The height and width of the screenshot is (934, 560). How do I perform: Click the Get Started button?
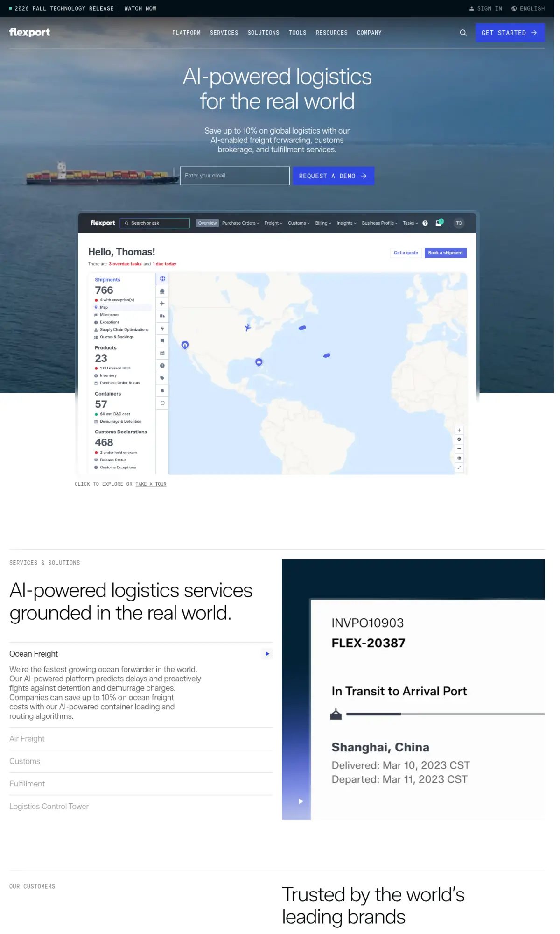(x=510, y=33)
